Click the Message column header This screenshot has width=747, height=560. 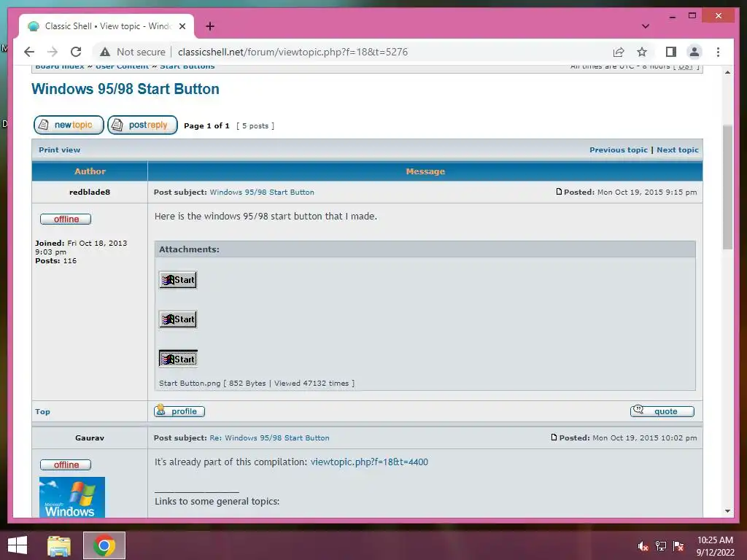425,171
